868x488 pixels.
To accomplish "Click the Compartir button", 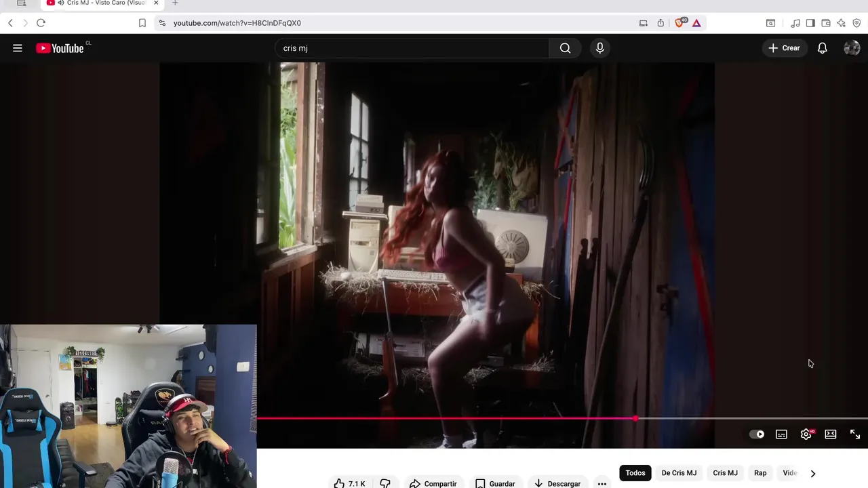I will [x=433, y=483].
